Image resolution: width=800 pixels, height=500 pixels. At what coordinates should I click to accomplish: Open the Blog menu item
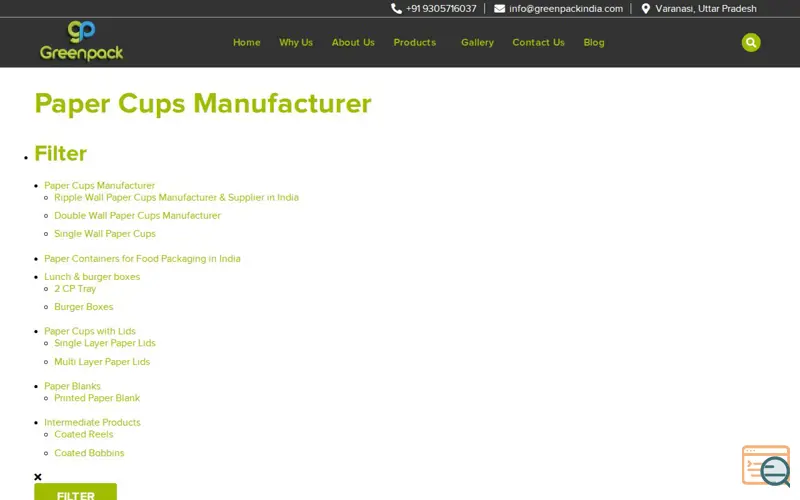(x=594, y=42)
